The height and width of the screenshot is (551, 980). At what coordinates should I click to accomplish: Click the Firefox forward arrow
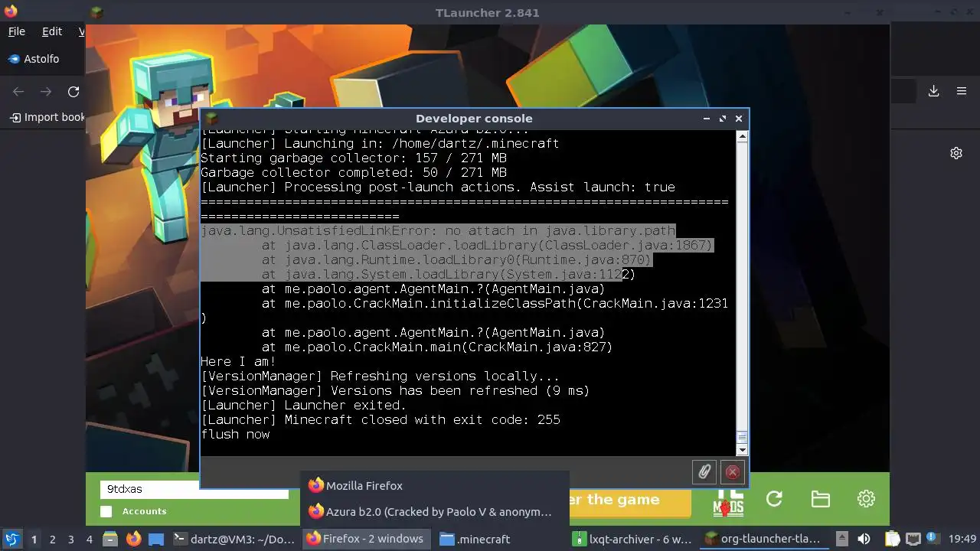tap(46, 92)
